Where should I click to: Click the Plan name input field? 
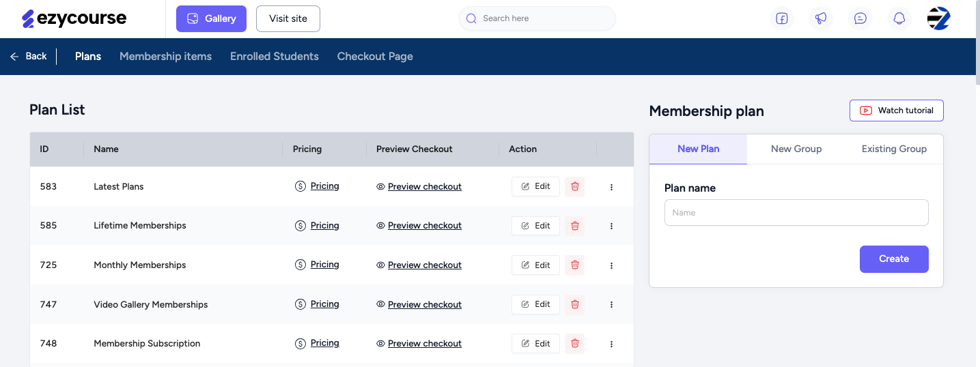(x=796, y=212)
